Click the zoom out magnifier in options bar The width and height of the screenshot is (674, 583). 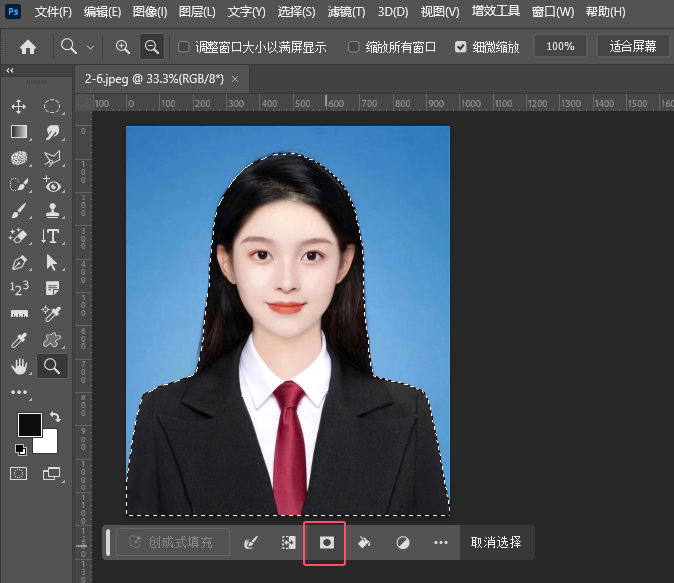pyautogui.click(x=151, y=47)
